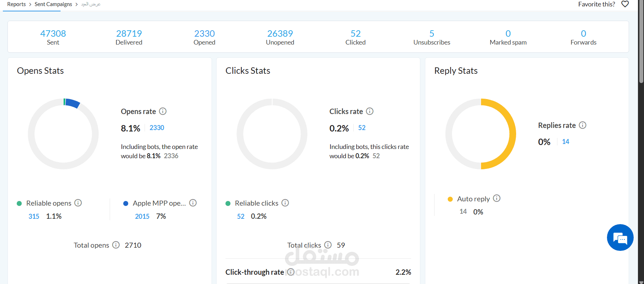Click the 2710 total opens value
This screenshot has width=644, height=284.
tap(133, 245)
